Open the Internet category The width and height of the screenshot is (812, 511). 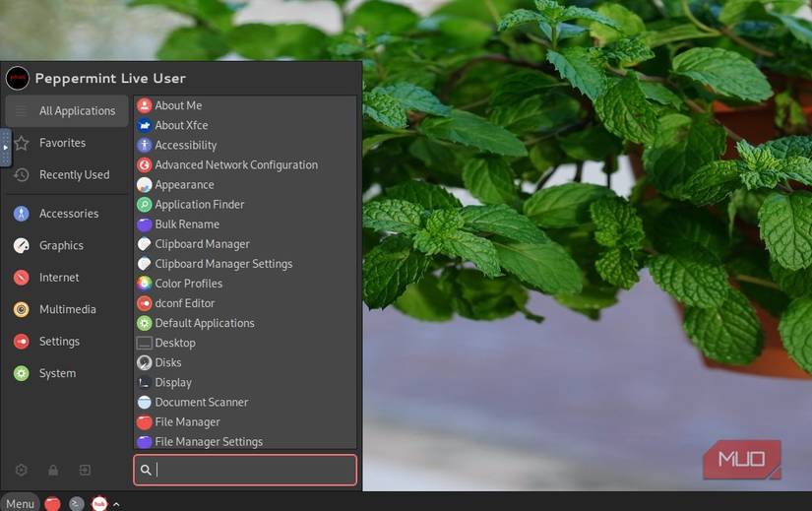(59, 278)
